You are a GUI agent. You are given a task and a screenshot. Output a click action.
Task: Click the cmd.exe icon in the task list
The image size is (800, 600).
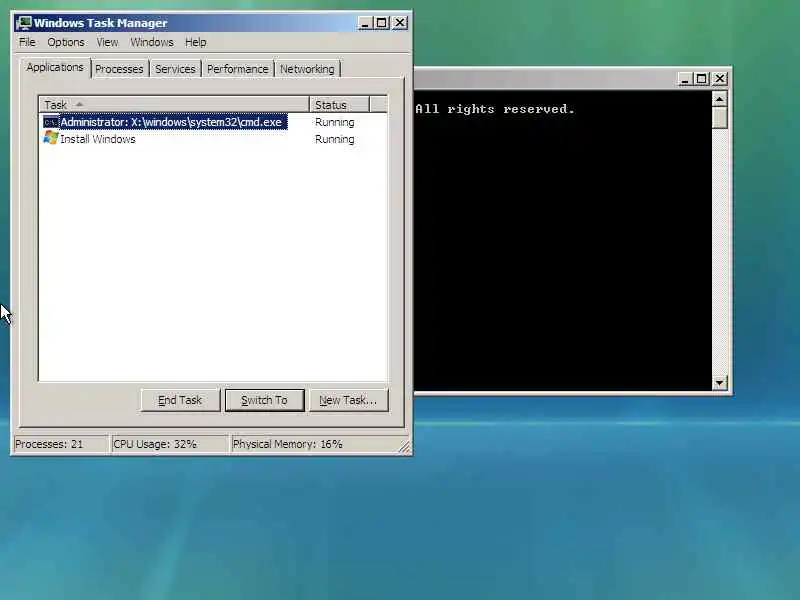pyautogui.click(x=51, y=122)
